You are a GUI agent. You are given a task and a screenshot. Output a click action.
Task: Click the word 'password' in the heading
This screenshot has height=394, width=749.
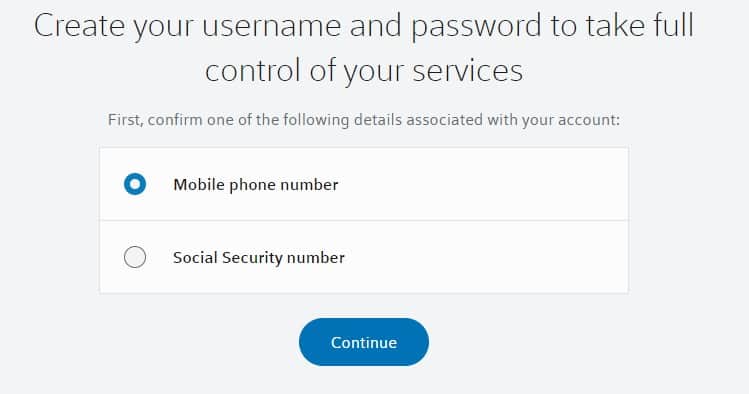coord(478,27)
